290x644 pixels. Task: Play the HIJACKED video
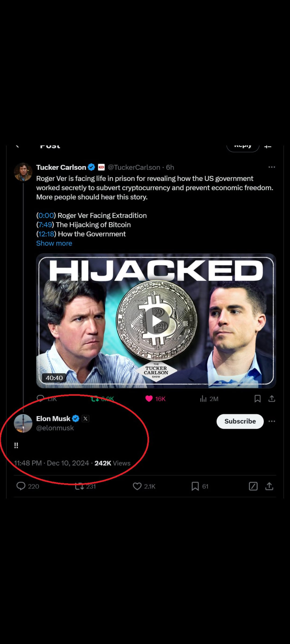(x=156, y=321)
